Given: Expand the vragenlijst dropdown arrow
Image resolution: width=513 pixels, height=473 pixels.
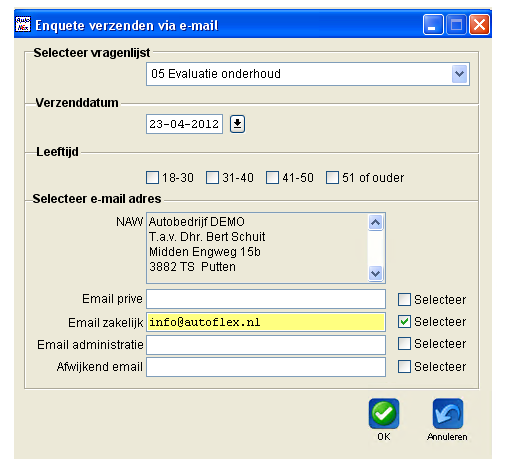Looking at the screenshot, I should pyautogui.click(x=460, y=74).
